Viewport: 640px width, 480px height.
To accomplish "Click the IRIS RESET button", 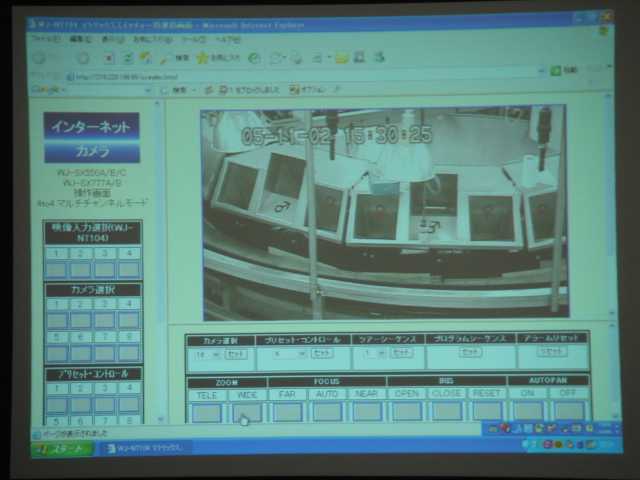I will coord(487,411).
